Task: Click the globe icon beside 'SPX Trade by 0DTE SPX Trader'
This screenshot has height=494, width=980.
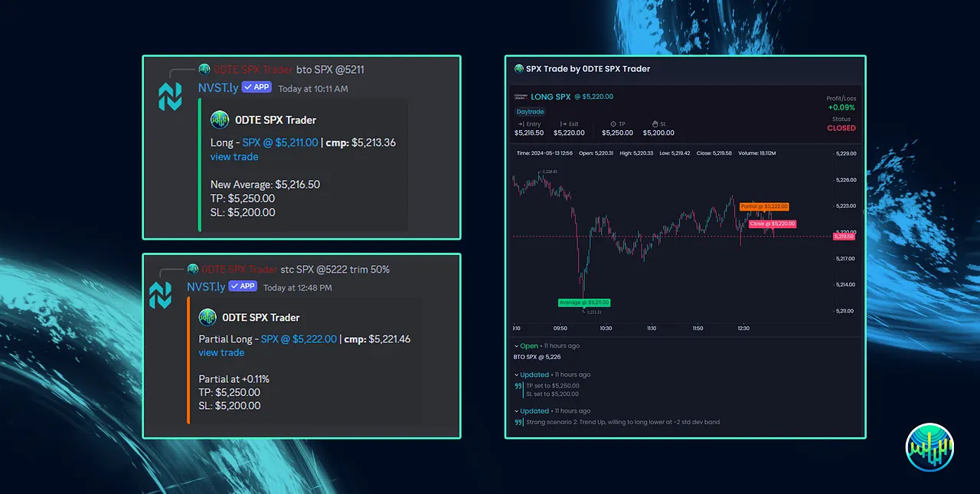Action: tap(518, 69)
